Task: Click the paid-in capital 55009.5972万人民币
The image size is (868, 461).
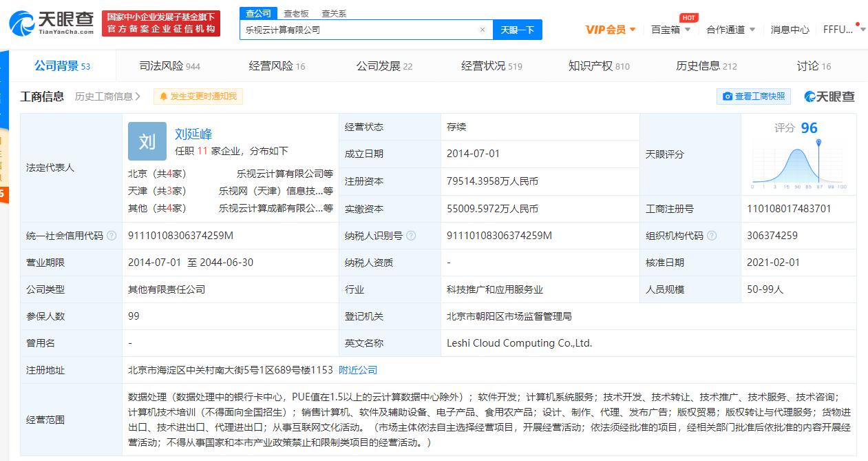Action: tap(492, 209)
